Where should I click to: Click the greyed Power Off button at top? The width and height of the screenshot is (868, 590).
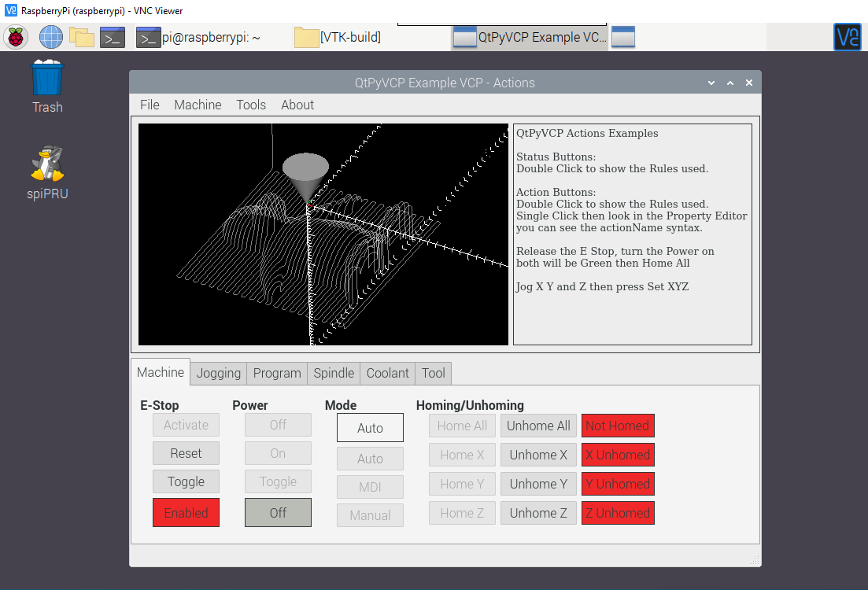pyautogui.click(x=278, y=425)
